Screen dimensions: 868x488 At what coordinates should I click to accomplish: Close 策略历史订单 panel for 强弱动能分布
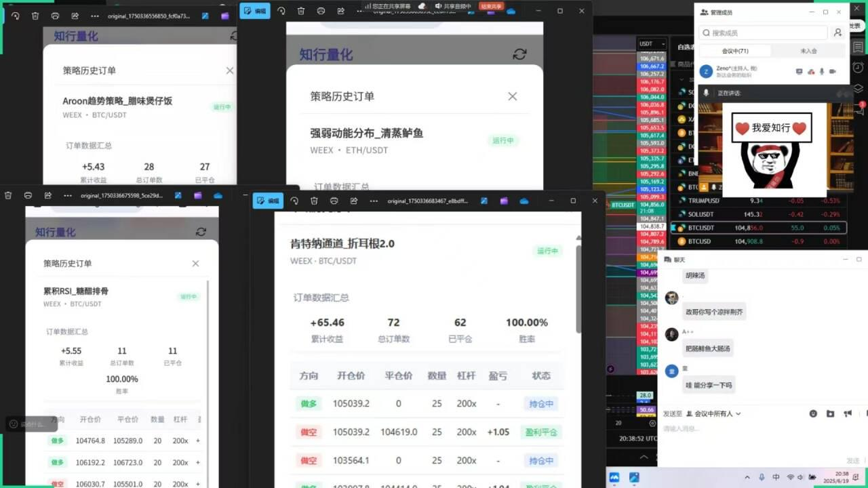(x=513, y=96)
